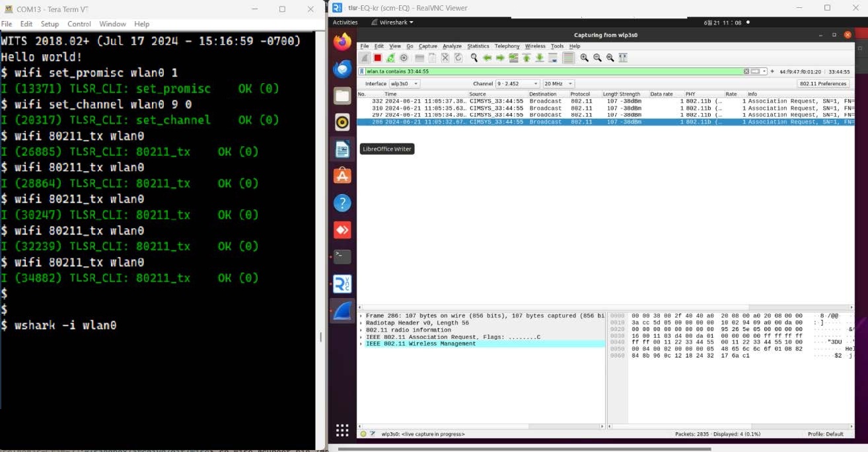Screen dimensions: 868x452
Task: Open Wireshark capture options icon
Action: coord(404,58)
